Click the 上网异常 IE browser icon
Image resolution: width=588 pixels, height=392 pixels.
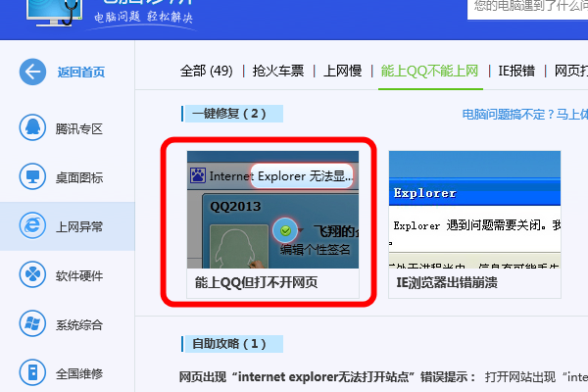click(x=32, y=225)
